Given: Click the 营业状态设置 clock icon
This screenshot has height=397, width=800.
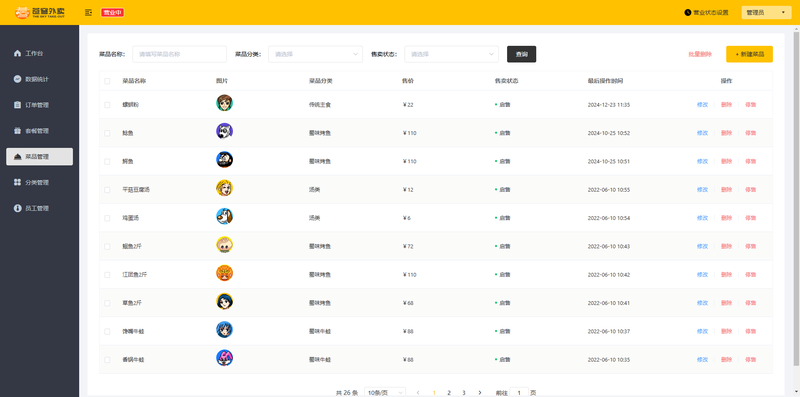Looking at the screenshot, I should click(687, 12).
